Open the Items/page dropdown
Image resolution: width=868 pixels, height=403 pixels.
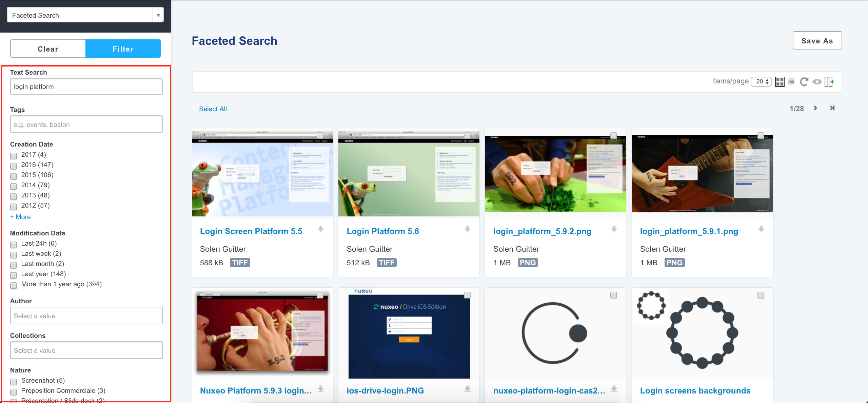click(762, 81)
